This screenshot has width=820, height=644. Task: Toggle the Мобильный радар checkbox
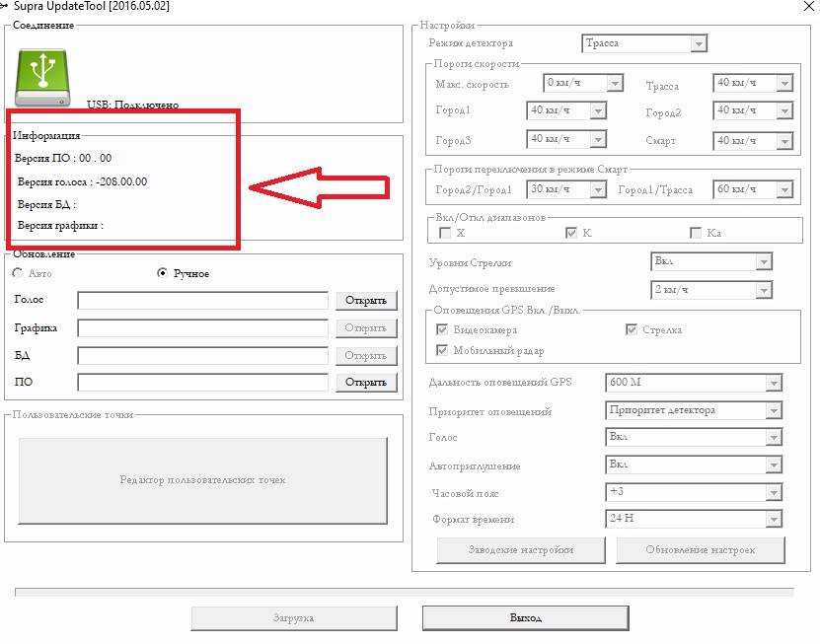tap(442, 350)
